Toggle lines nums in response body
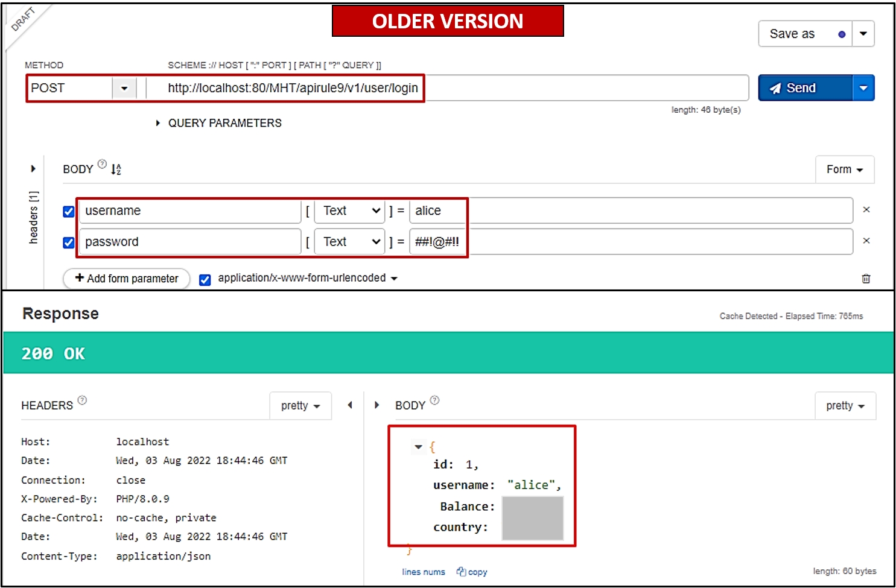This screenshot has width=896, height=588. 424,572
